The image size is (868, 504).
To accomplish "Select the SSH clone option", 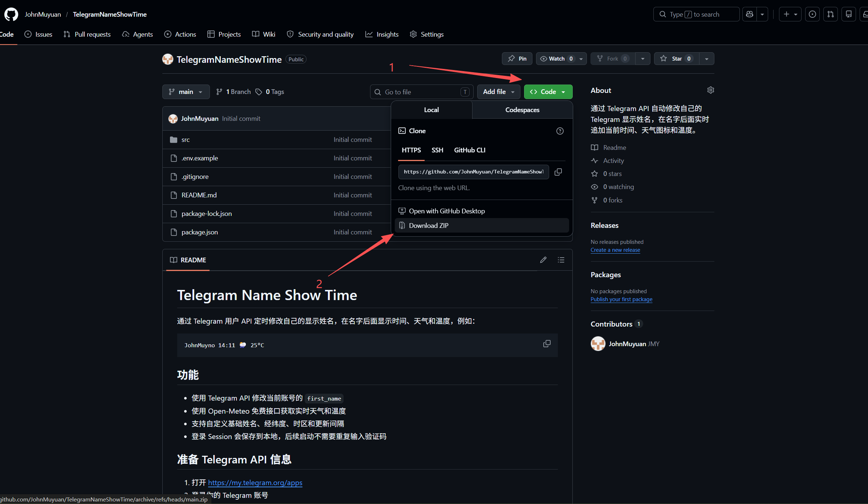I will [x=437, y=150].
